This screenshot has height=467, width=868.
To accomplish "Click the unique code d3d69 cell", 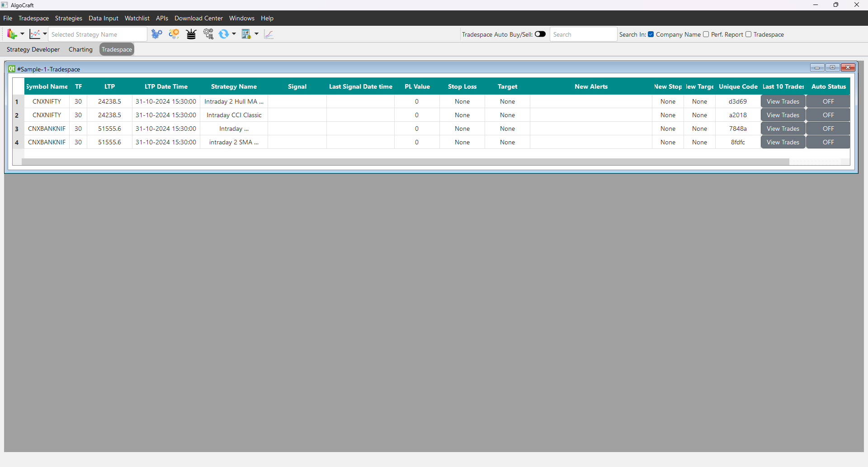I will (x=738, y=101).
